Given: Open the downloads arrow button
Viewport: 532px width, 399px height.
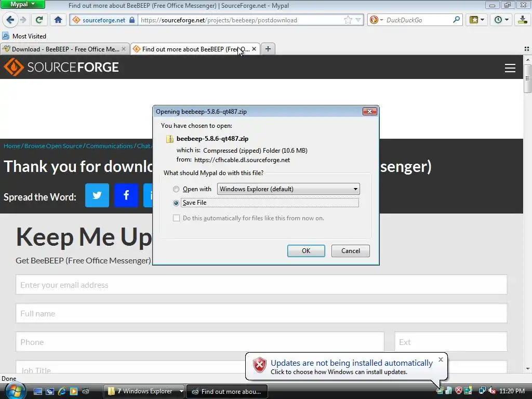Looking at the screenshot, I should pyautogui.click(x=523, y=20).
